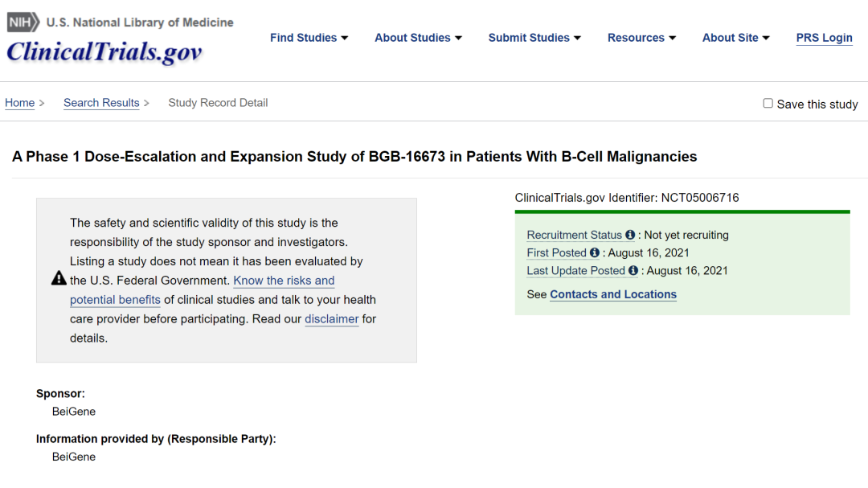The width and height of the screenshot is (868, 488).
Task: Click the Not yet recruiting status text
Action: 686,235
